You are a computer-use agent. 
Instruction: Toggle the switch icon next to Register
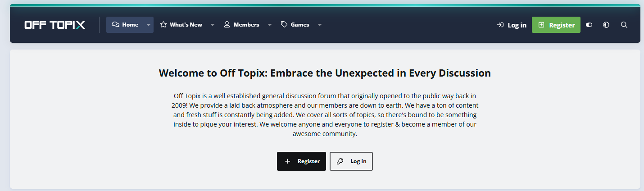coord(589,25)
